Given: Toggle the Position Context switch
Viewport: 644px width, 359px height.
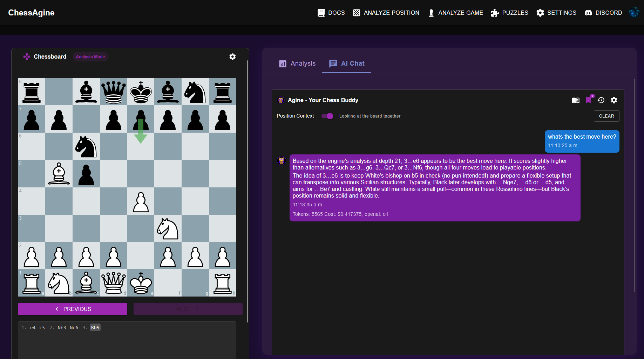Looking at the screenshot, I should 327,116.
